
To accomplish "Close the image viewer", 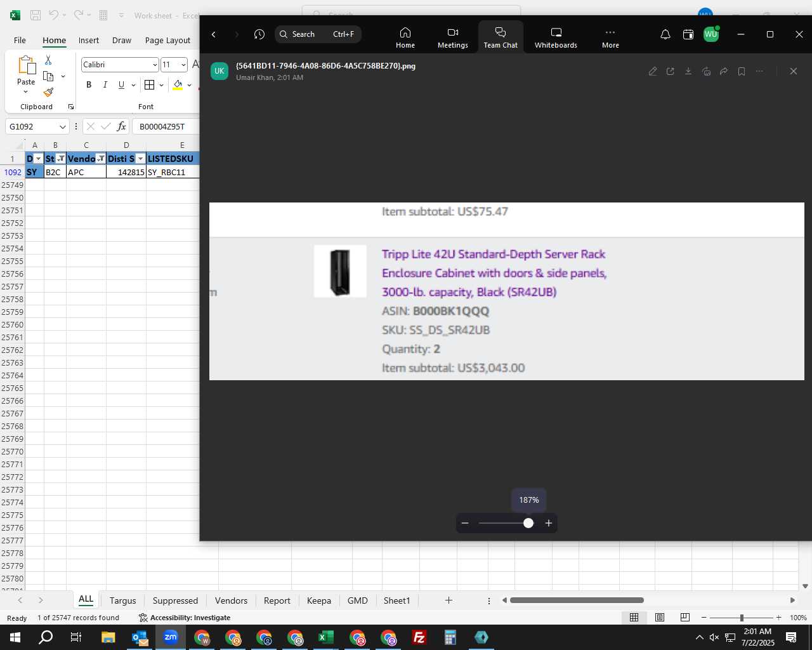I will (794, 71).
